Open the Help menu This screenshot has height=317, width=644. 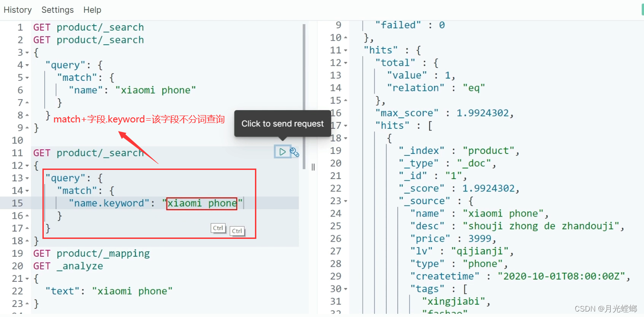pyautogui.click(x=92, y=10)
